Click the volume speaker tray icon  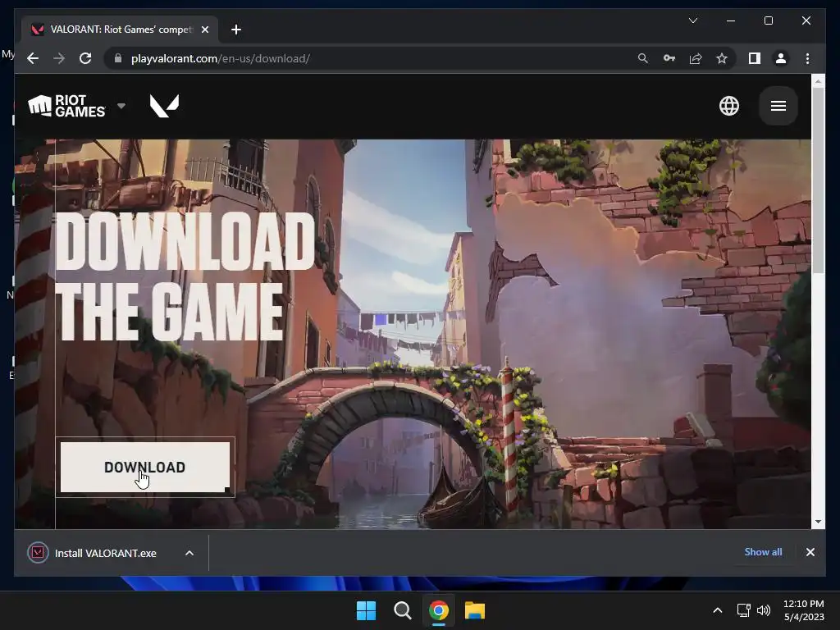(764, 610)
